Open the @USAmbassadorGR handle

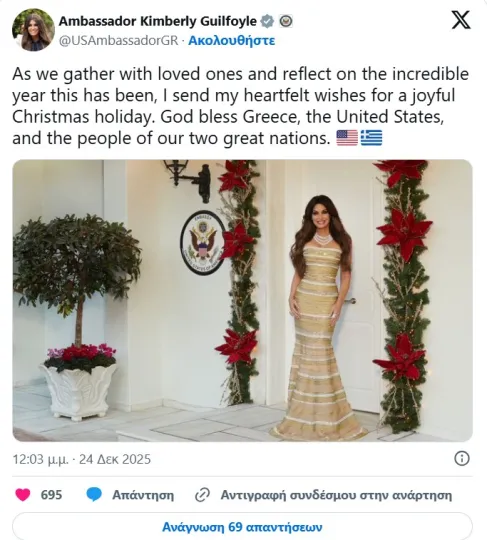(118, 41)
